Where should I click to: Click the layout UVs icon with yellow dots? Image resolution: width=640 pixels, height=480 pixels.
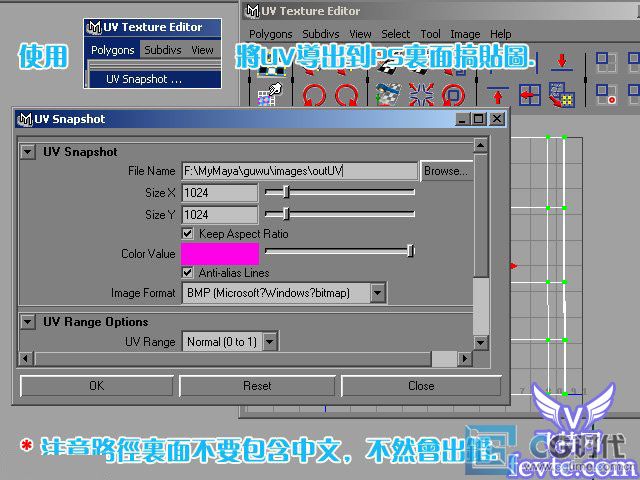(x=562, y=95)
